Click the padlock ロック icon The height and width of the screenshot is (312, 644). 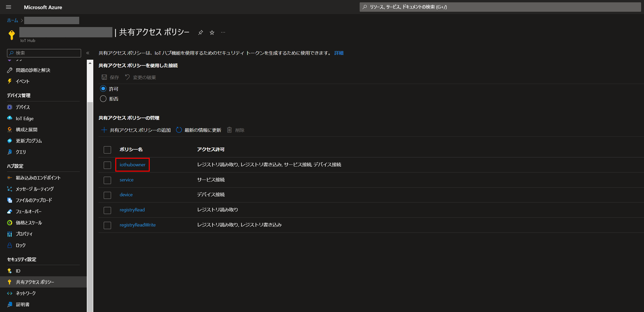click(x=10, y=245)
